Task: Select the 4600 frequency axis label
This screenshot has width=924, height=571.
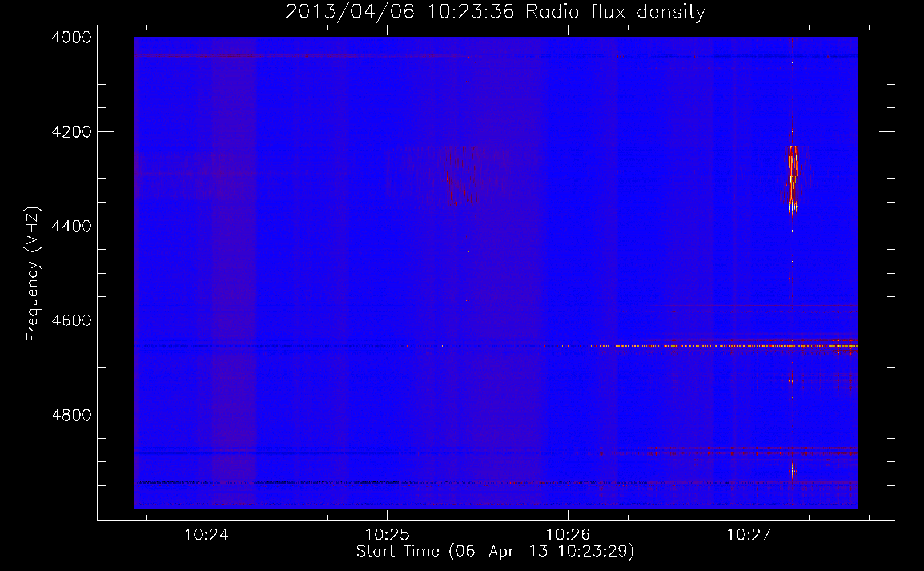Action: click(x=71, y=320)
